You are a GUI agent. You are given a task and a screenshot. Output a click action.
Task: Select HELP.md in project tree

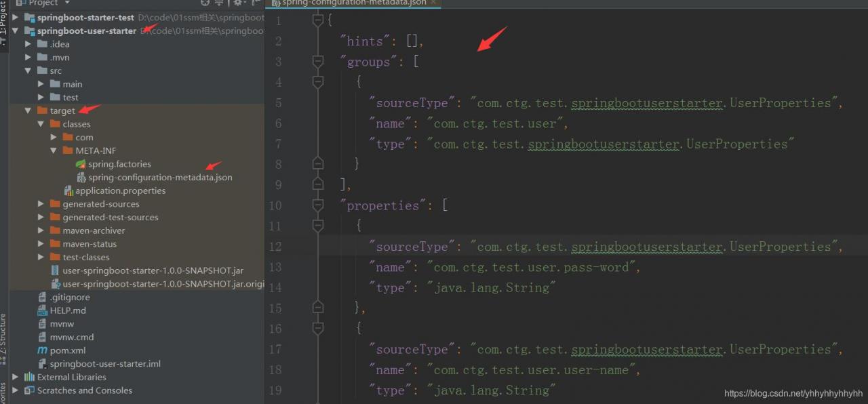pyautogui.click(x=68, y=310)
